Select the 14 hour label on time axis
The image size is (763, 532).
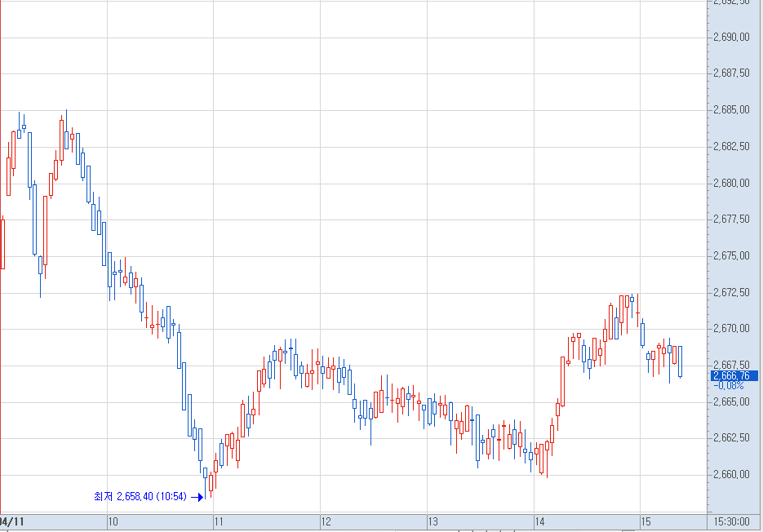coord(539,521)
